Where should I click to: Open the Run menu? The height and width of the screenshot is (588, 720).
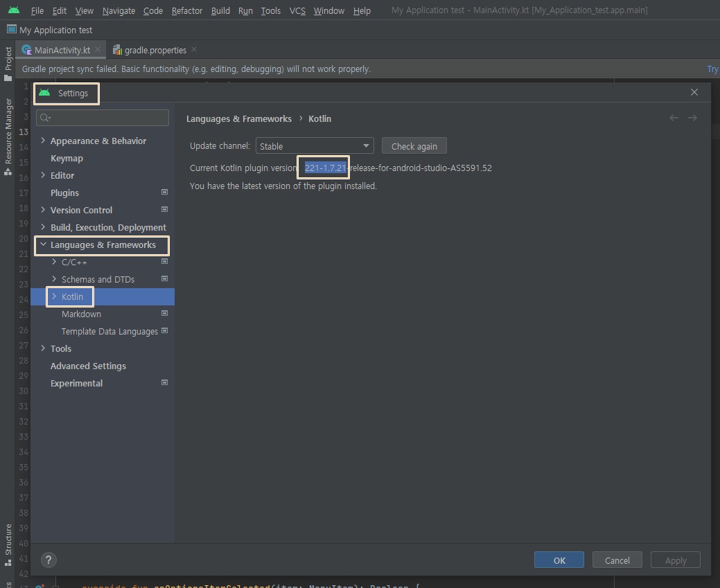tap(245, 10)
